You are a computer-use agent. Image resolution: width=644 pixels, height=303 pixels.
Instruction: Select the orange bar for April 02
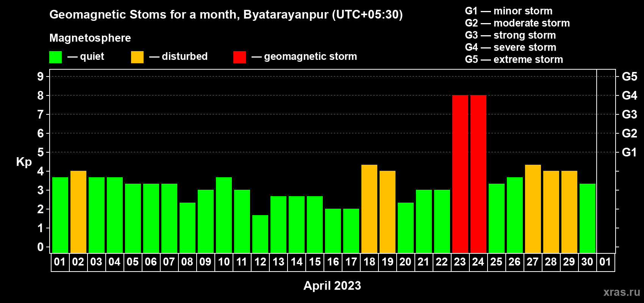click(78, 212)
